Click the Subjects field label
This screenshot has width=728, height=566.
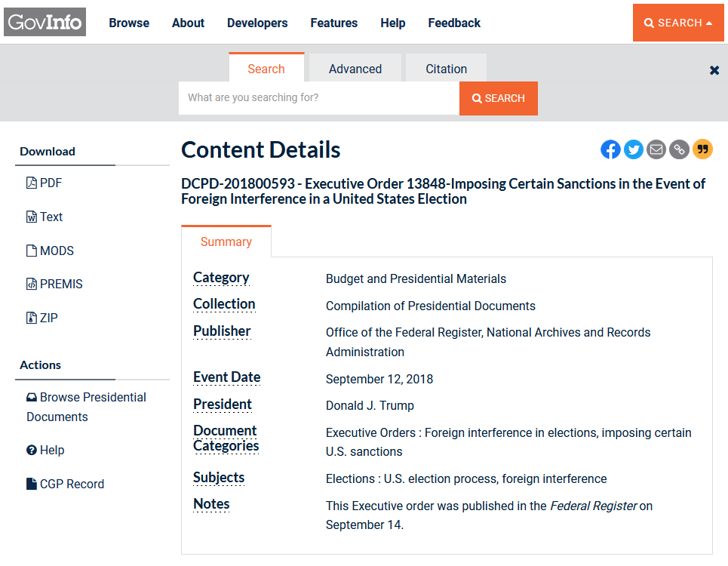pos(219,477)
